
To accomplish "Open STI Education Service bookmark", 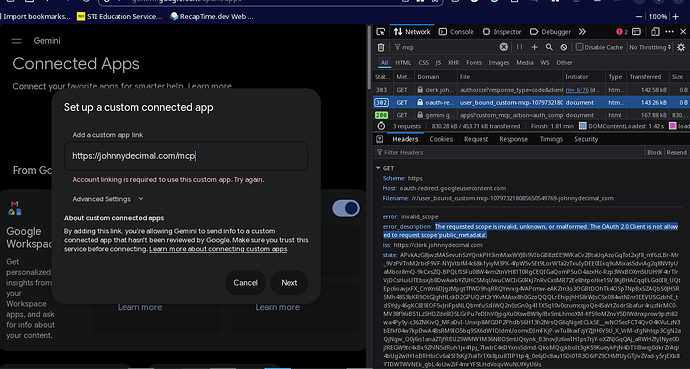I will [x=119, y=17].
